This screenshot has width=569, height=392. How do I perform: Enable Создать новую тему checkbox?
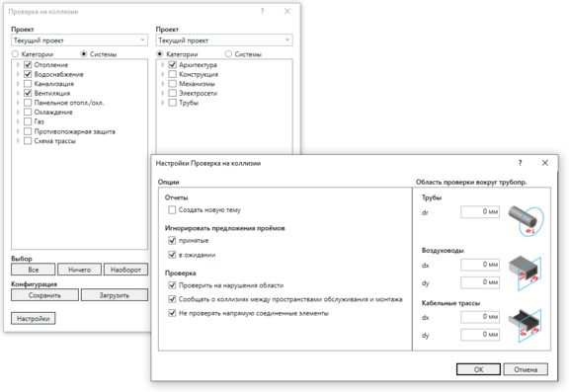coord(172,210)
